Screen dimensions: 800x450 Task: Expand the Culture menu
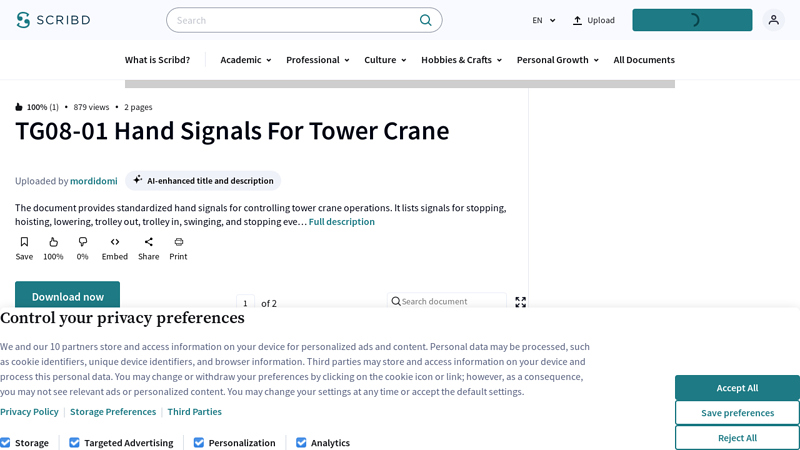(385, 60)
